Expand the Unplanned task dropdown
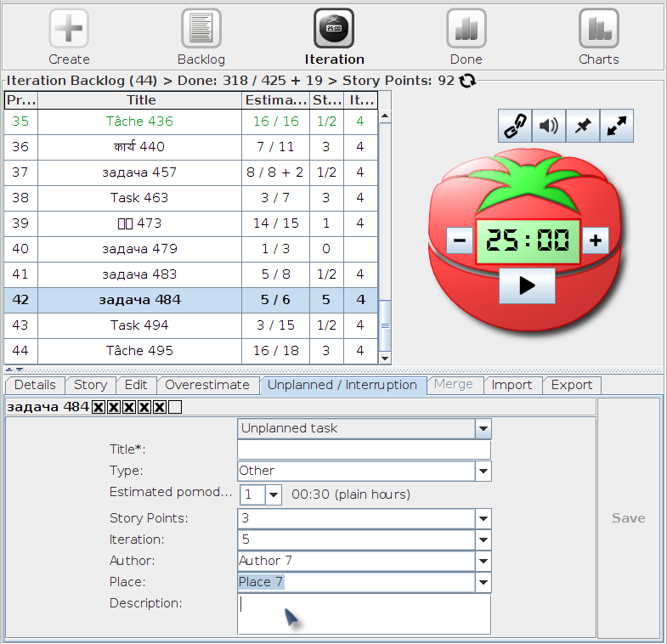The height and width of the screenshot is (644, 667). 483,428
